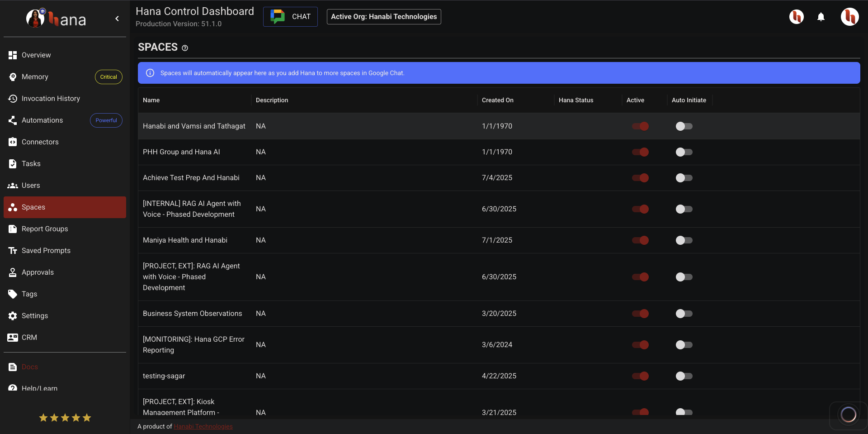This screenshot has width=868, height=434.
Task: Click the circular assistant widget icon
Action: point(848,414)
